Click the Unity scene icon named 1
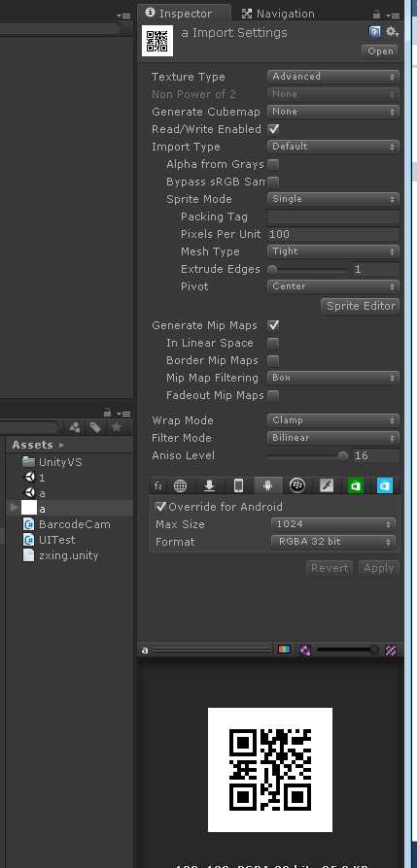The image size is (417, 868). point(29,477)
